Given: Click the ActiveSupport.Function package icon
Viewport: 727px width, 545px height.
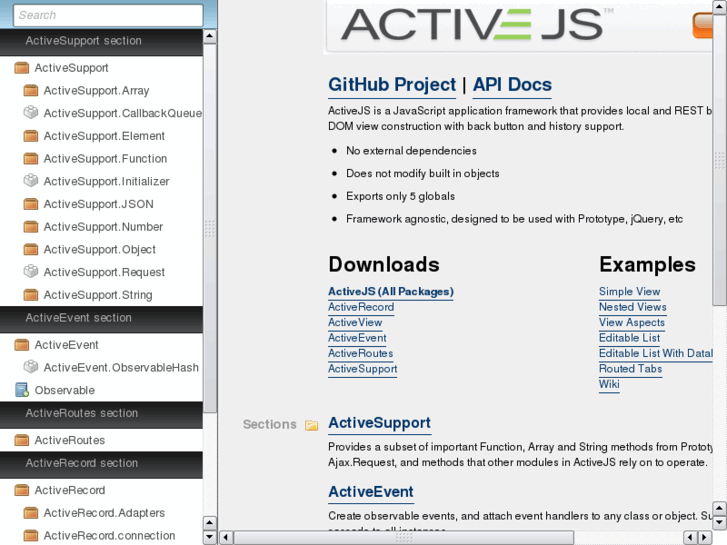Looking at the screenshot, I should click(31, 159).
